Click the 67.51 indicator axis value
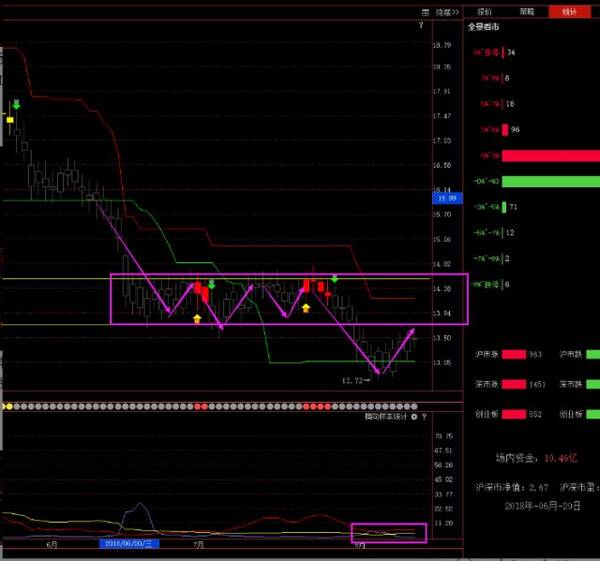The width and height of the screenshot is (600, 561). 443,451
